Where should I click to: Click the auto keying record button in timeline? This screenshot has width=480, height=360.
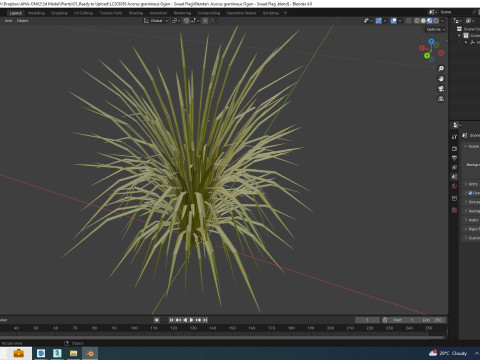[157, 320]
